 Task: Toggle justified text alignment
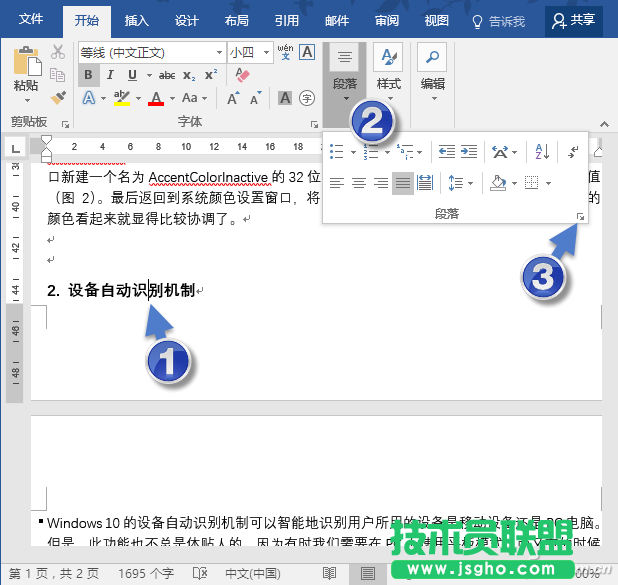(401, 183)
